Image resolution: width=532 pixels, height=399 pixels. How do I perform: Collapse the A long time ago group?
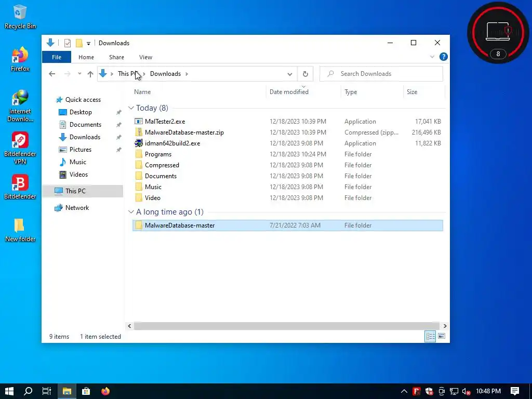coord(131,212)
